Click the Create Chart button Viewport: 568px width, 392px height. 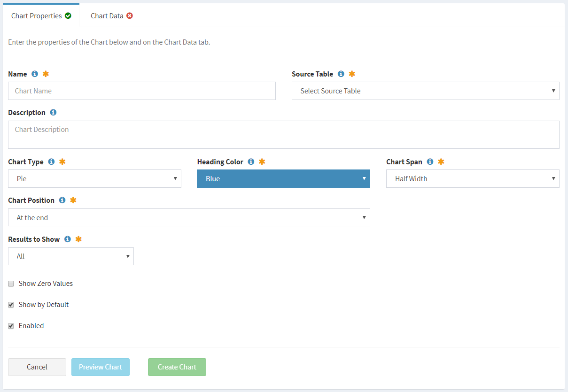(x=177, y=367)
